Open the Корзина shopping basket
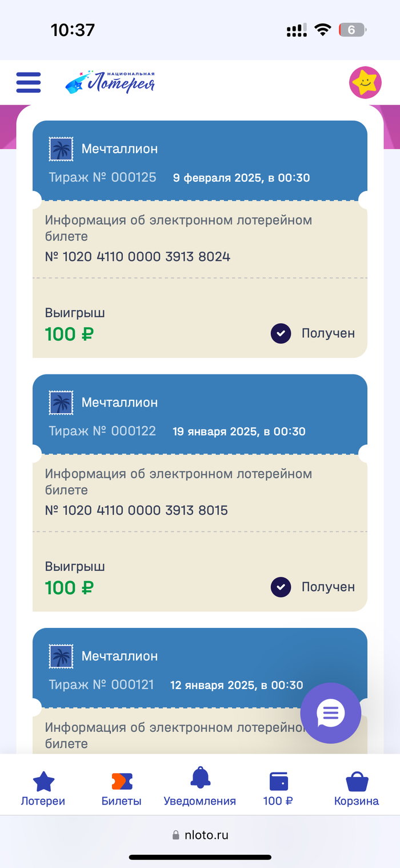Viewport: 400px width, 868px height. (x=357, y=789)
